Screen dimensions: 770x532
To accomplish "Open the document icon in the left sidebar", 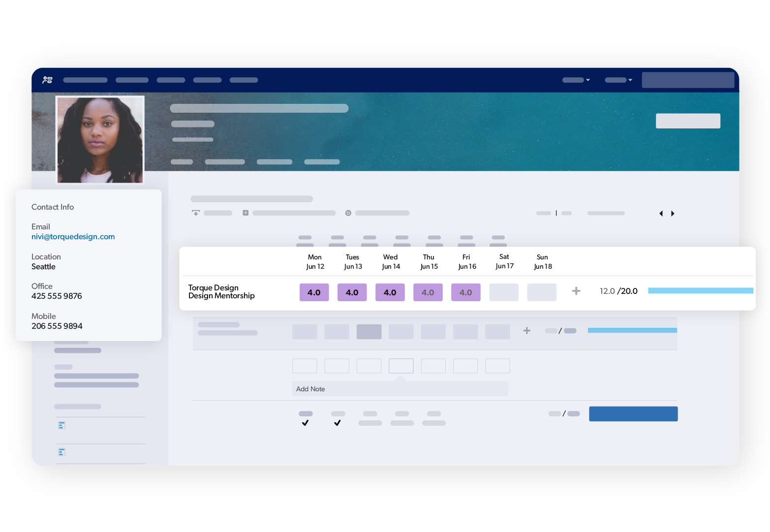I will 62,425.
